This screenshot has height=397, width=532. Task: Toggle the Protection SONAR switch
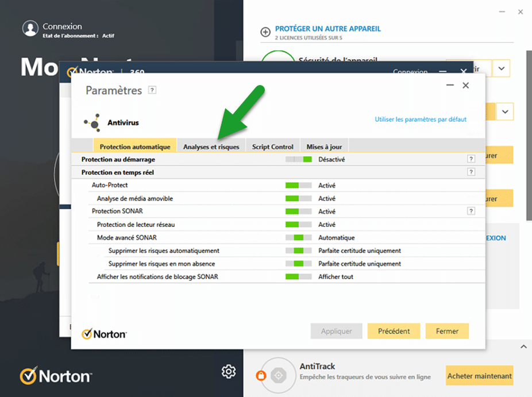[299, 211]
